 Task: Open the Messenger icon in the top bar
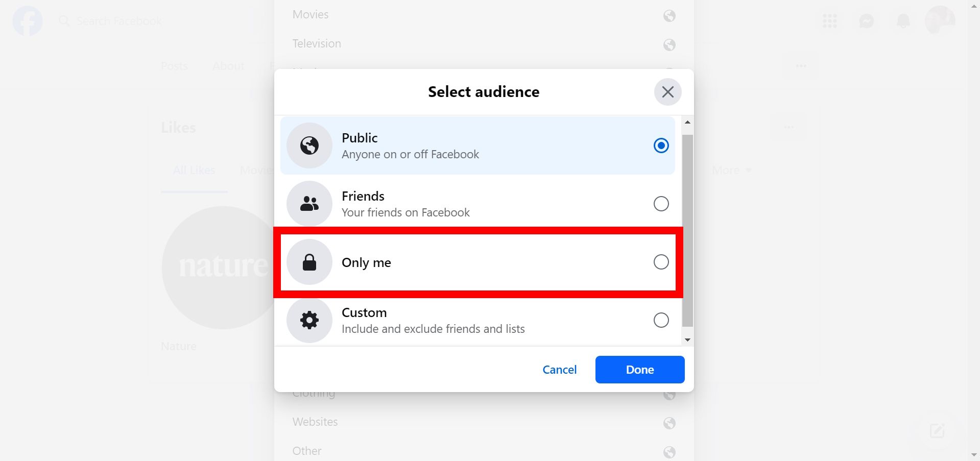866,21
